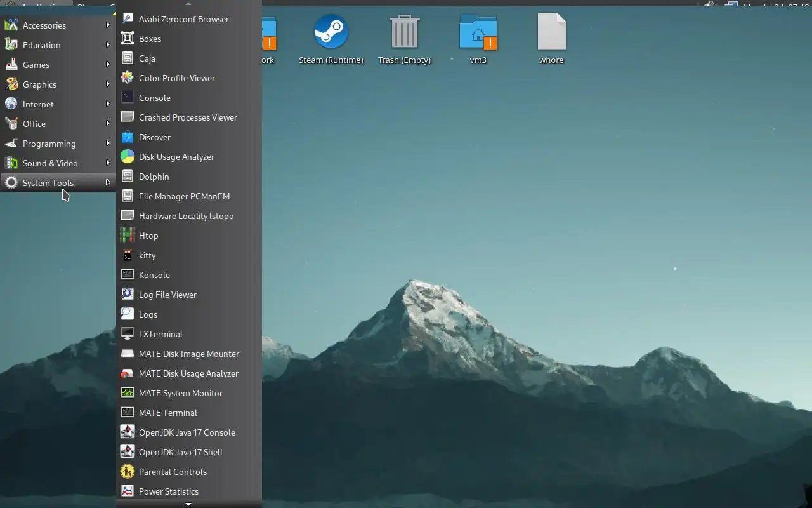This screenshot has height=508, width=812.
Task: Expand the Education submenu arrow
Action: 108,45
